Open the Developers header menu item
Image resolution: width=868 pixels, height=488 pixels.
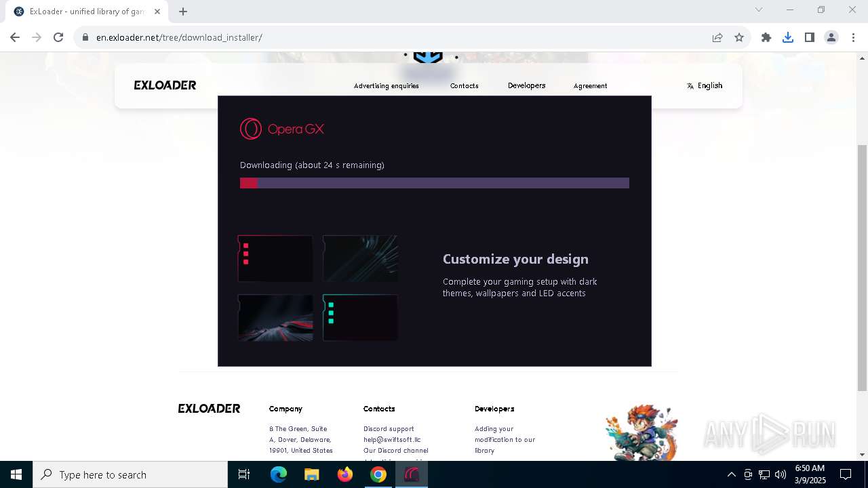527,85
